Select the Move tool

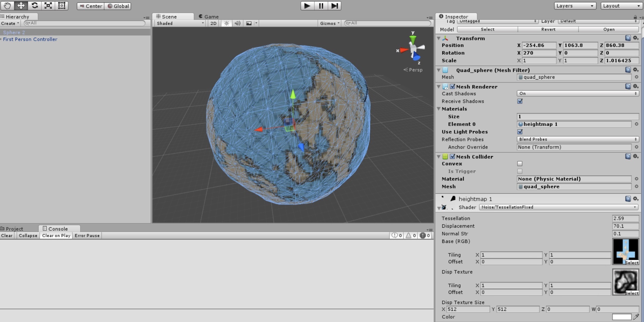(x=21, y=6)
